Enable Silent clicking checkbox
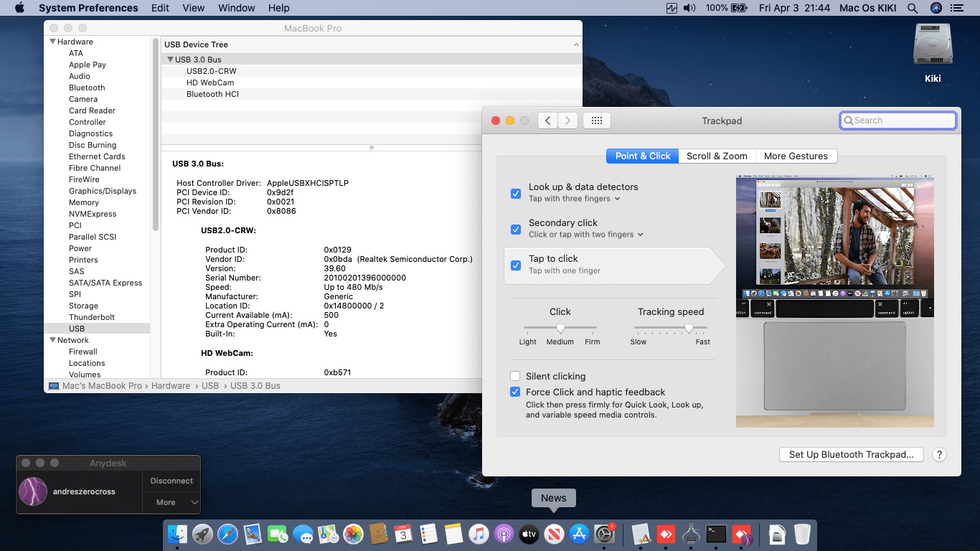The image size is (980, 551). (x=515, y=376)
